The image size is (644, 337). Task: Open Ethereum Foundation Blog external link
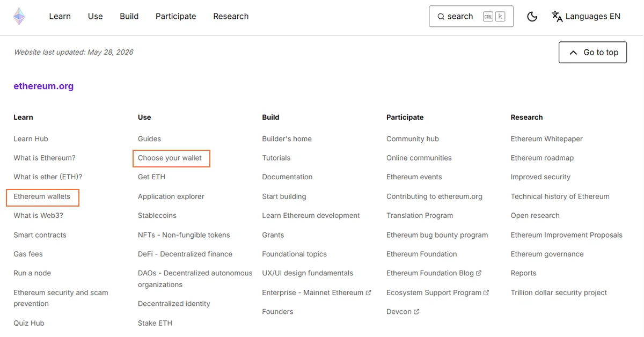(434, 273)
